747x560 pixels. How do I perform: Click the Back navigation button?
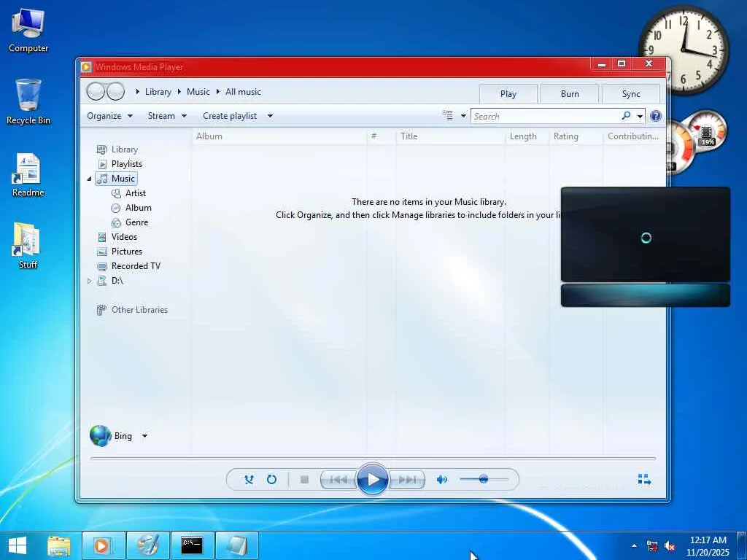(96, 91)
